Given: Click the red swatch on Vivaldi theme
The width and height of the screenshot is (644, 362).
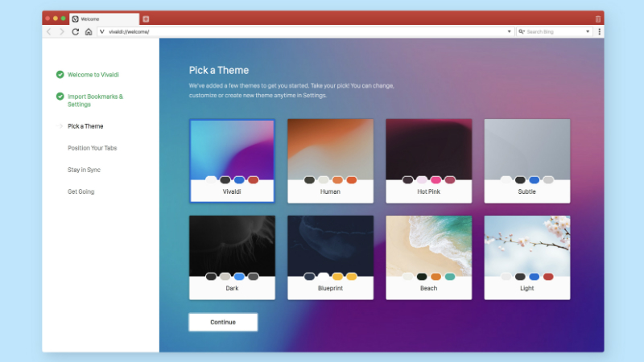Looking at the screenshot, I should 254,179.
